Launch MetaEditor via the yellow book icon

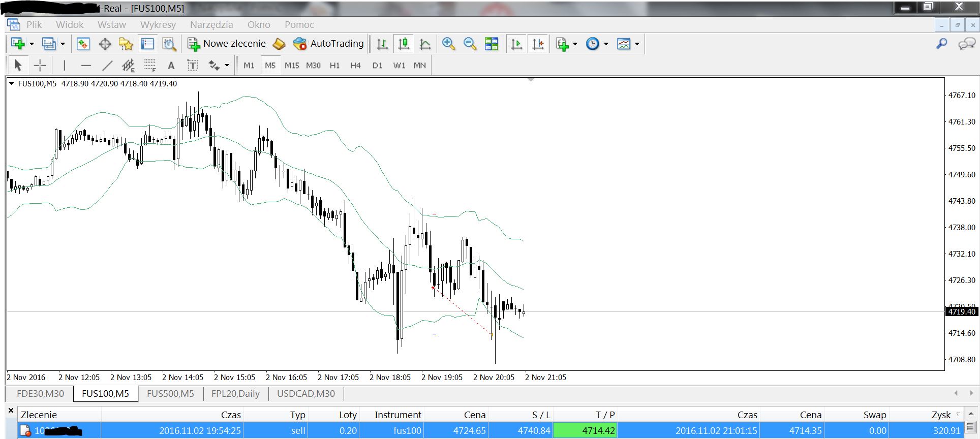click(279, 44)
